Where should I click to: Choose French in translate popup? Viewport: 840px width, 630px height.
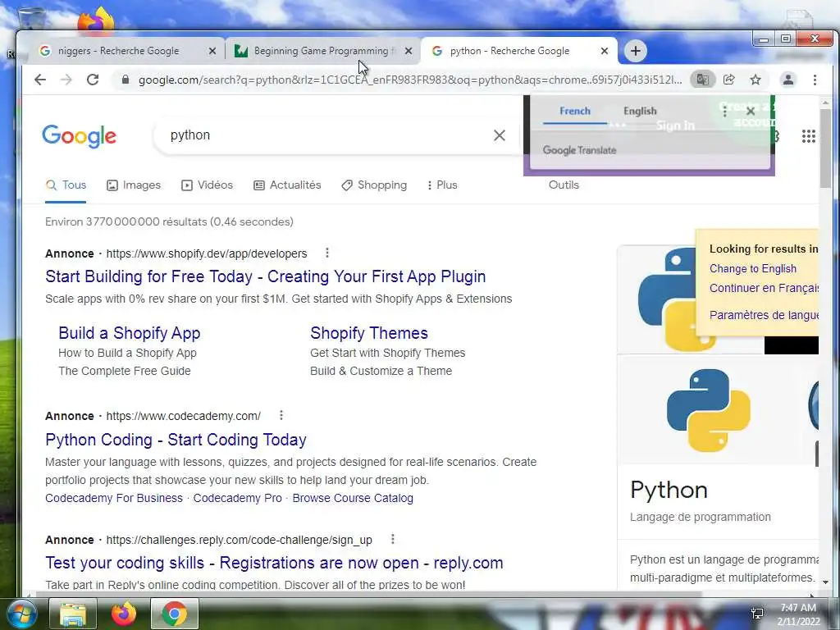point(575,111)
